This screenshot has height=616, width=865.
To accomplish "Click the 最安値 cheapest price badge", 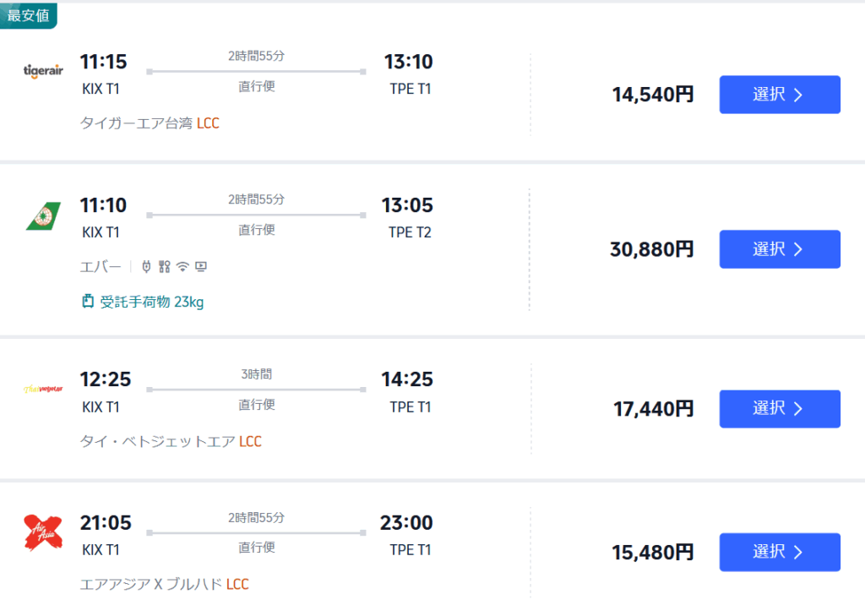I will 29,15.
